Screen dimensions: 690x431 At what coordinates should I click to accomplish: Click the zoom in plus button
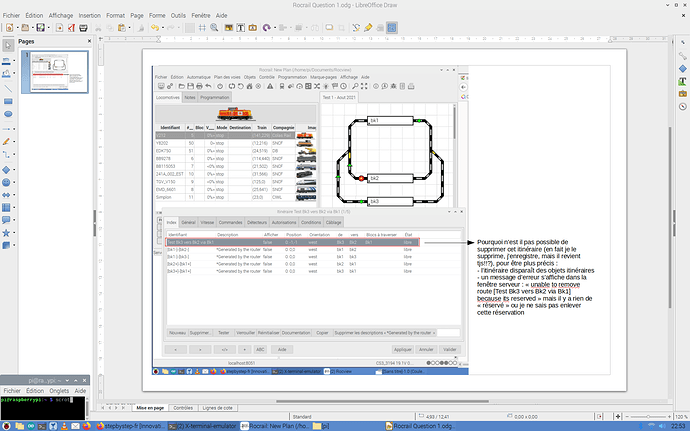(x=670, y=416)
